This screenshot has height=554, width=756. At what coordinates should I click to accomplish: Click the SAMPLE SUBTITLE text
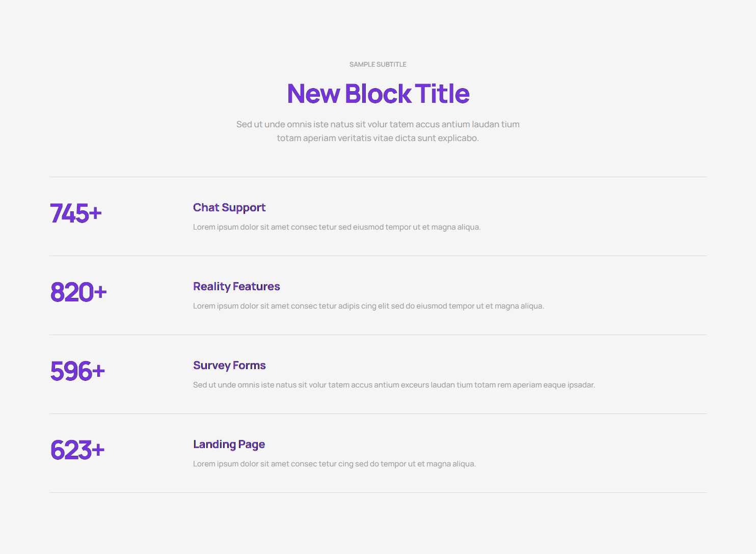[377, 65]
